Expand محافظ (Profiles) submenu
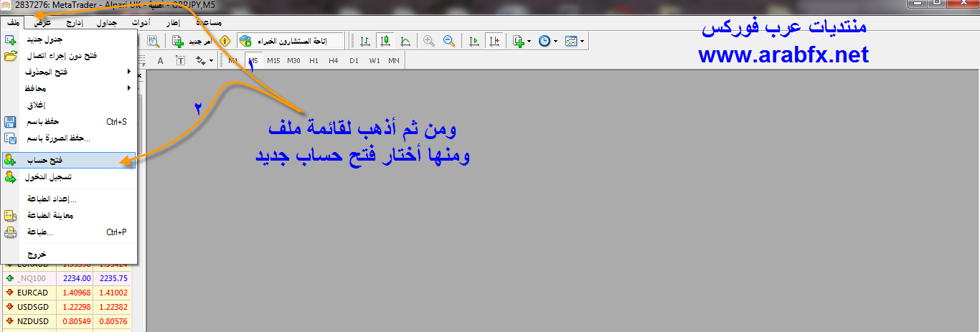 68,88
